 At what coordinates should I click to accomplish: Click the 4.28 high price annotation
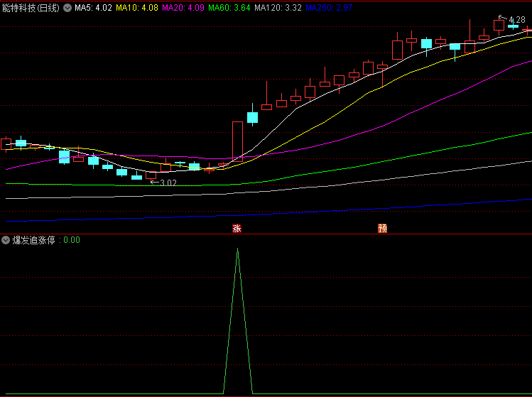(x=516, y=20)
